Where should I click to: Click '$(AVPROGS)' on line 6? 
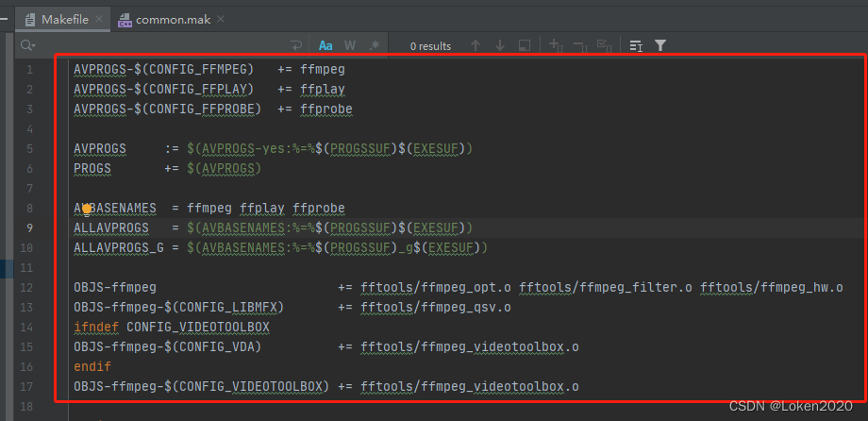pos(225,168)
